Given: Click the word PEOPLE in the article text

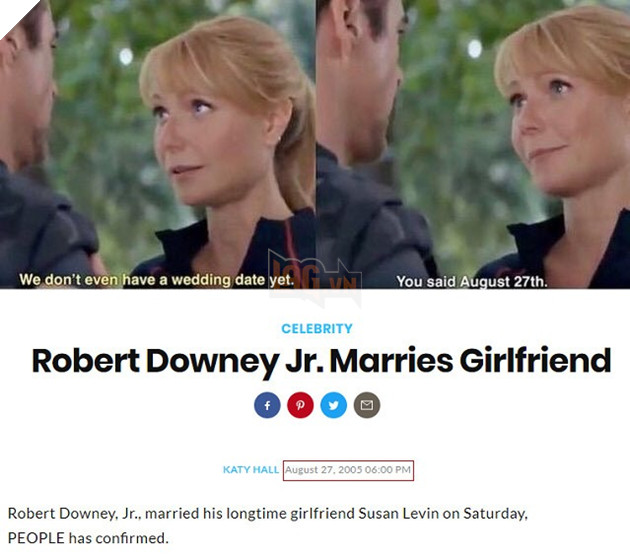Looking at the screenshot, I should coord(36,538).
